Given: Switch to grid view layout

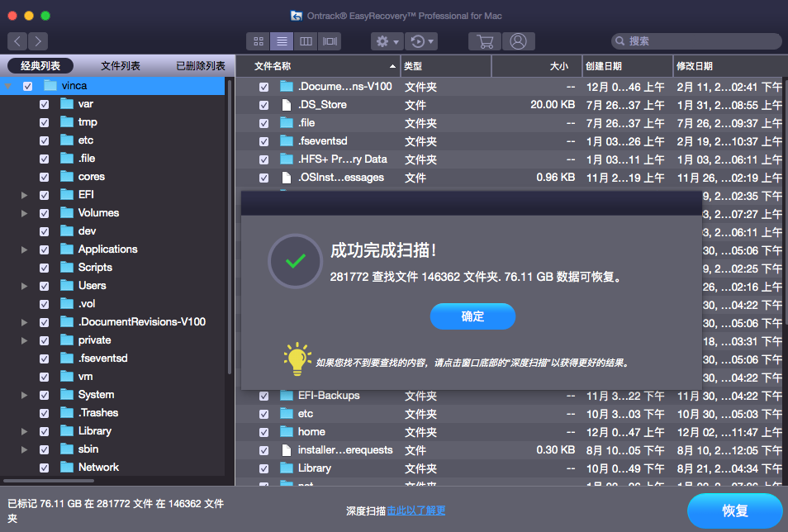Looking at the screenshot, I should [259, 40].
